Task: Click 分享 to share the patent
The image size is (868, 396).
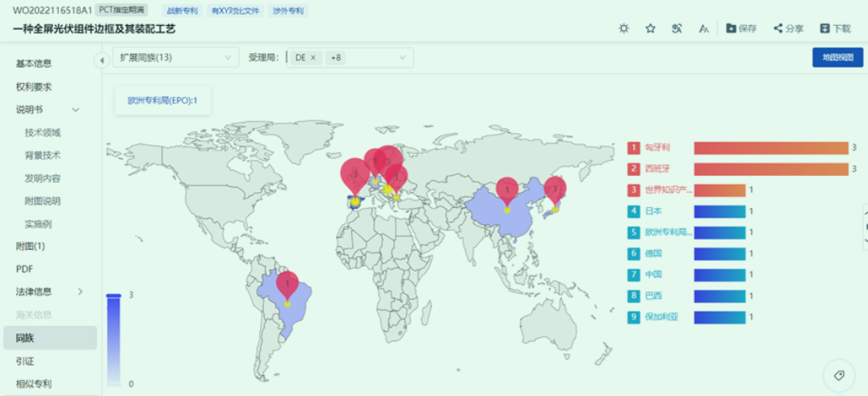Action: tap(789, 29)
